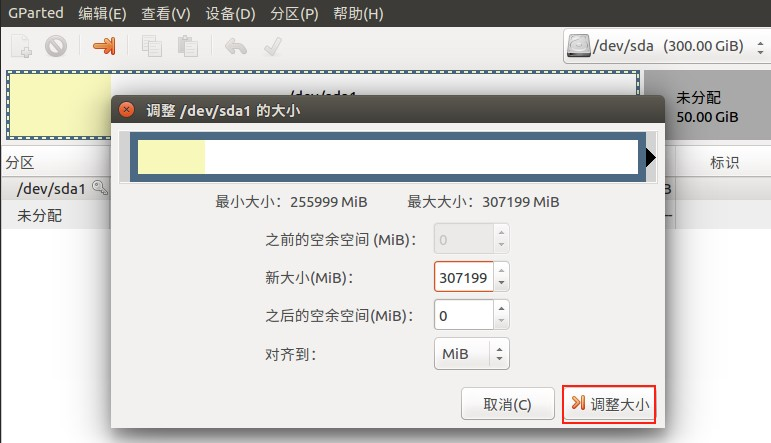This screenshot has height=443, width=771.
Task: Click down arrow of 之前的空余空间 spinner
Action: pyautogui.click(x=501, y=245)
